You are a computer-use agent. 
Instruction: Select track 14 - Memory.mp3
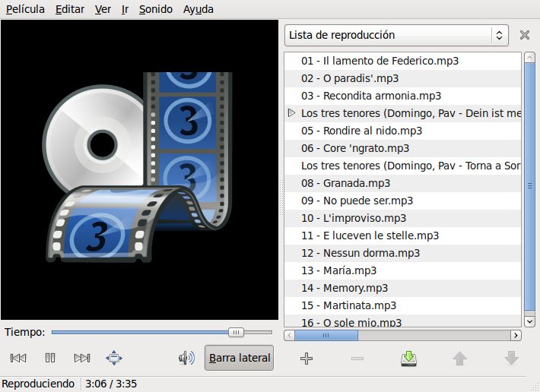(x=402, y=288)
